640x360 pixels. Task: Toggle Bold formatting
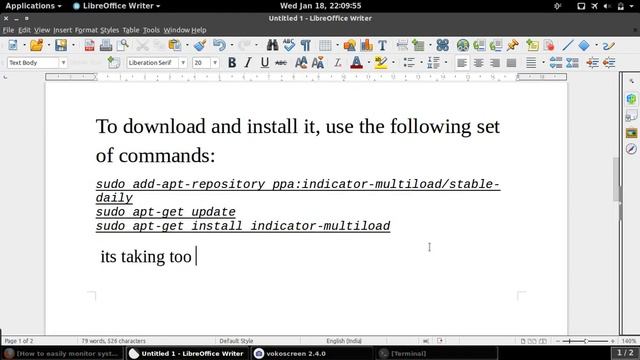(x=232, y=62)
